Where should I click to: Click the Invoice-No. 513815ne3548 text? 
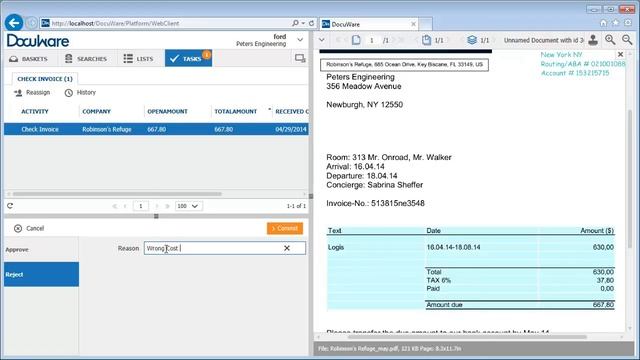pos(376,203)
